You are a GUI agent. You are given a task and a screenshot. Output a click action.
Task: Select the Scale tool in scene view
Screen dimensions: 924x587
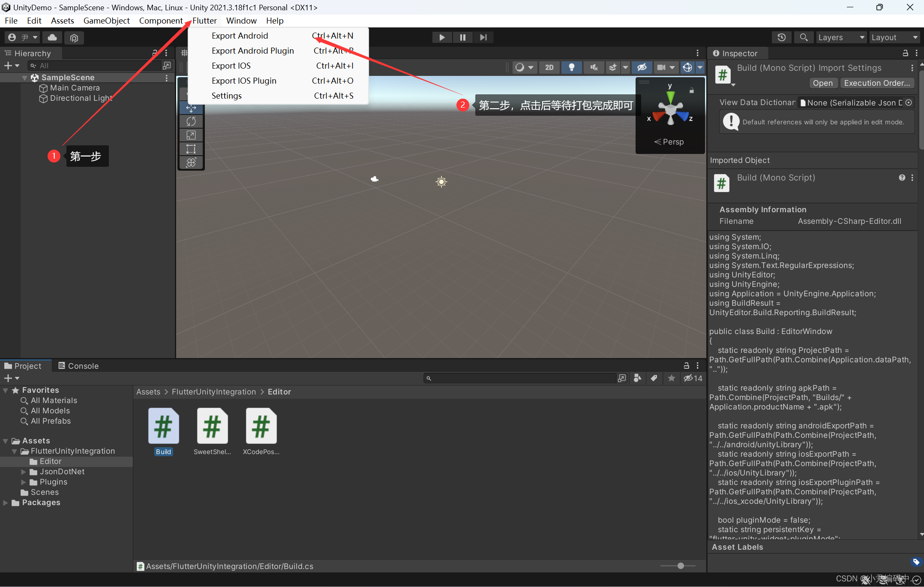pos(191,135)
